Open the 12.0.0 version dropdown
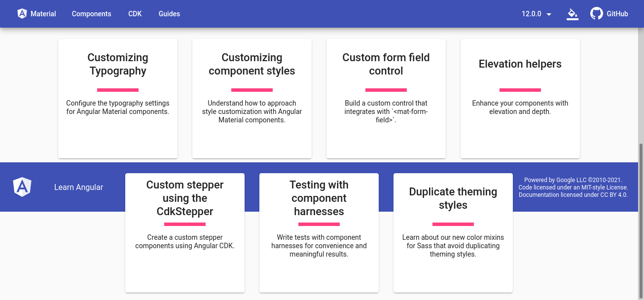The height and width of the screenshot is (300, 644). (537, 14)
